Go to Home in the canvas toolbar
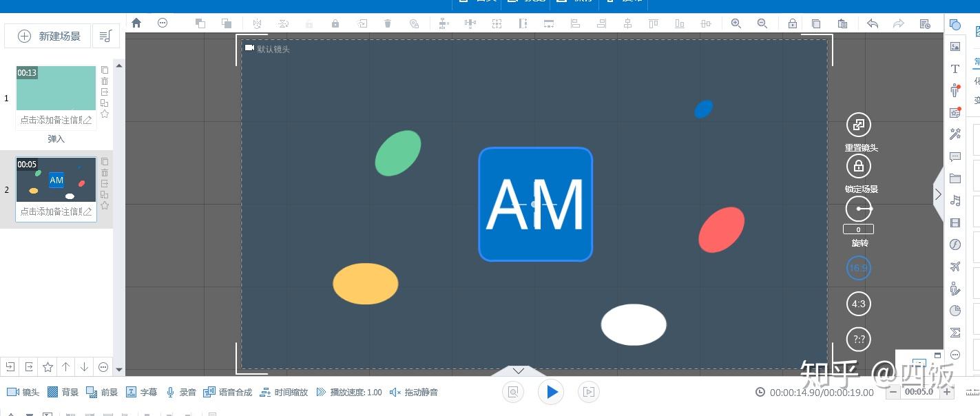980x416 pixels. tap(136, 23)
